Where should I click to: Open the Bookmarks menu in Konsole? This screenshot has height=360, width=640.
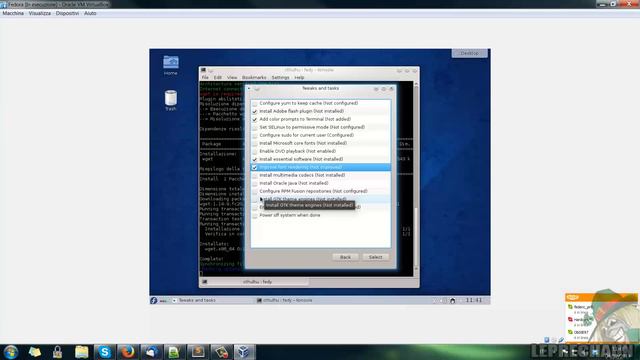pyautogui.click(x=254, y=78)
